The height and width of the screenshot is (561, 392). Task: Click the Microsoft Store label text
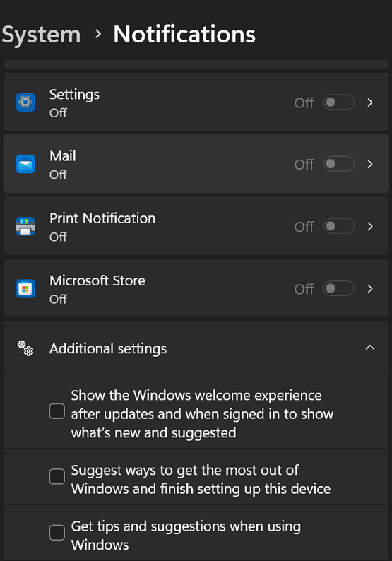[x=97, y=280]
